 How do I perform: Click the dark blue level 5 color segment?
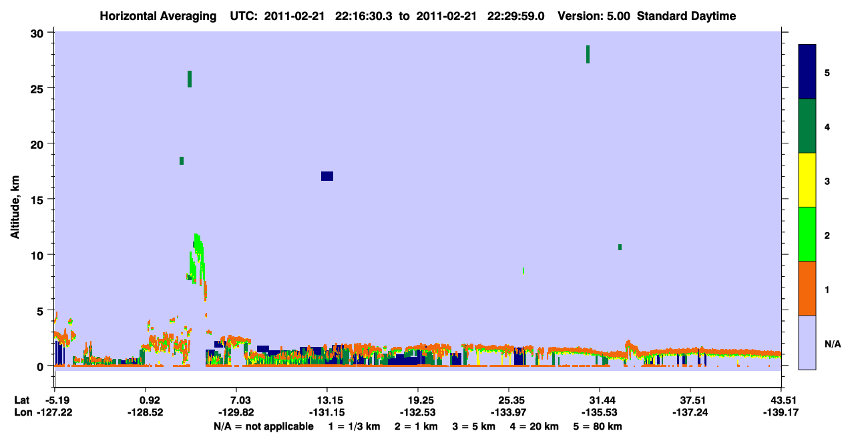807,71
